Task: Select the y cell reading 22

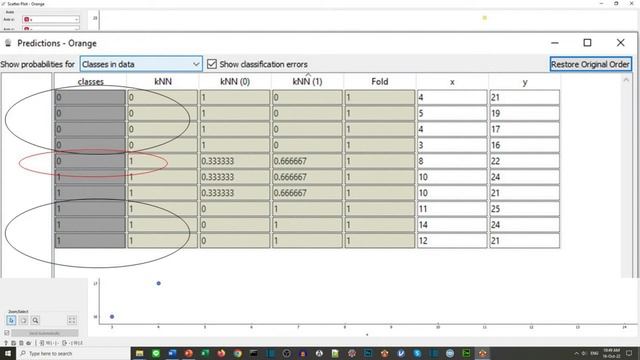Action: 524,161
